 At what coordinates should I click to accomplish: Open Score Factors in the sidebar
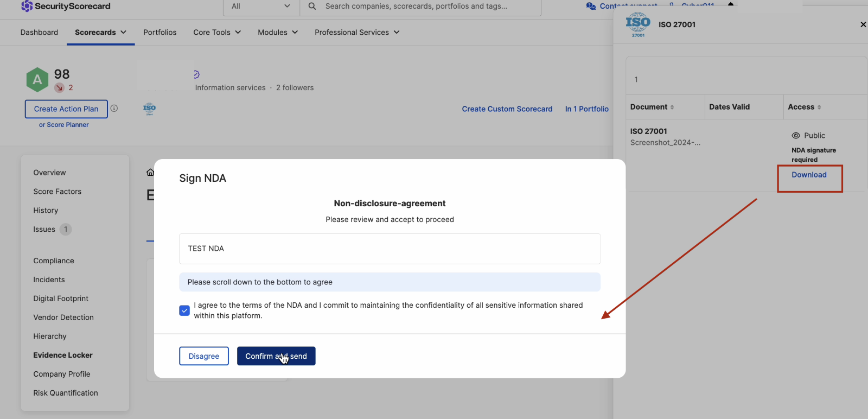click(x=58, y=192)
